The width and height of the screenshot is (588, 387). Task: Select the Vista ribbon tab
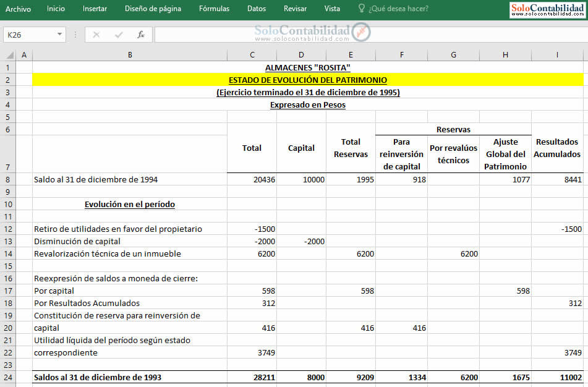(x=332, y=9)
